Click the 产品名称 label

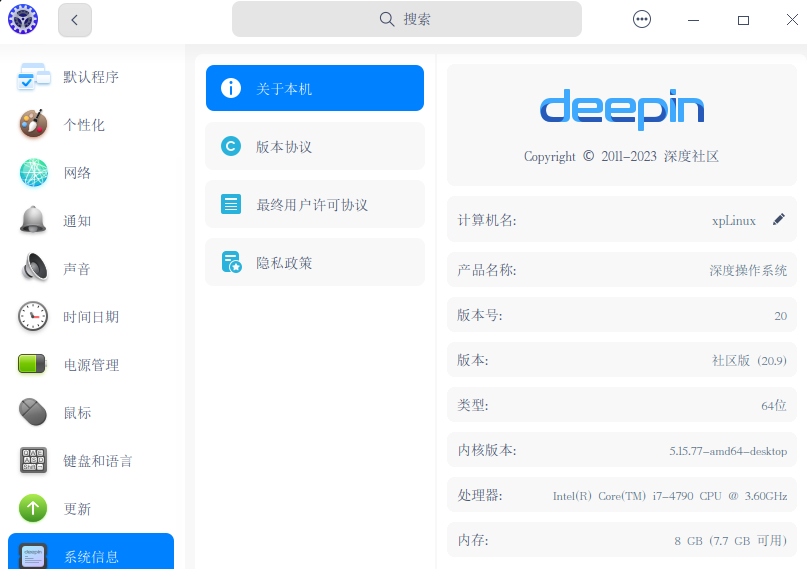[x=487, y=270]
